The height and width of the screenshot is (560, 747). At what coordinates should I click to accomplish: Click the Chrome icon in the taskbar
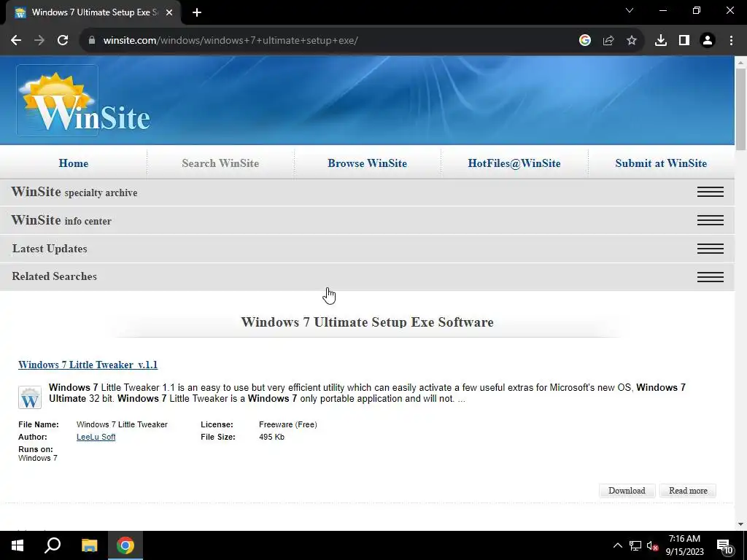pos(125,545)
